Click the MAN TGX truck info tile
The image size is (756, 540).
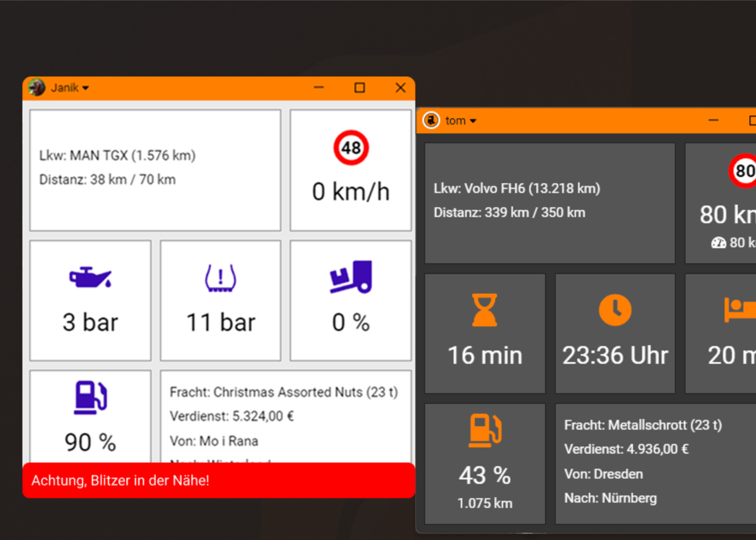coord(155,170)
